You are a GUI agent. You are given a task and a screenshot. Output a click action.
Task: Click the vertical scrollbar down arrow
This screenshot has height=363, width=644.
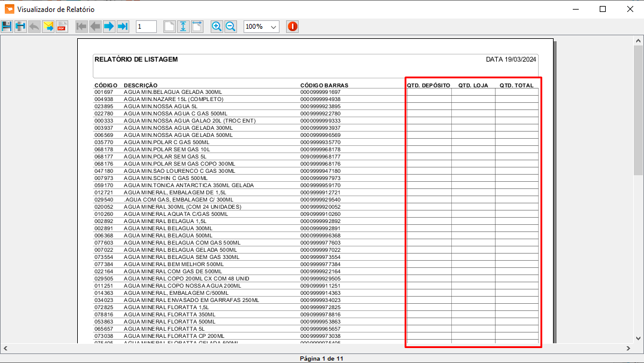pos(638,338)
